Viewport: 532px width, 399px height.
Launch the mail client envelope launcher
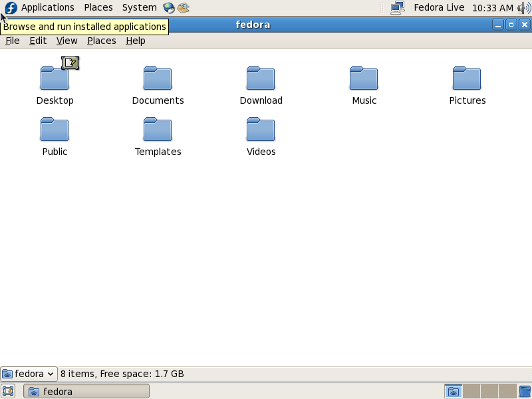pyautogui.click(x=184, y=8)
